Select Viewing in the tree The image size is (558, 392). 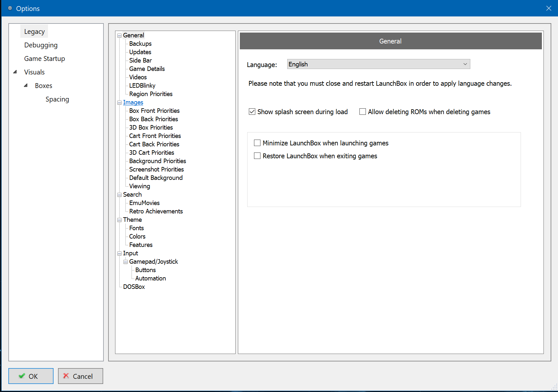[x=140, y=186]
